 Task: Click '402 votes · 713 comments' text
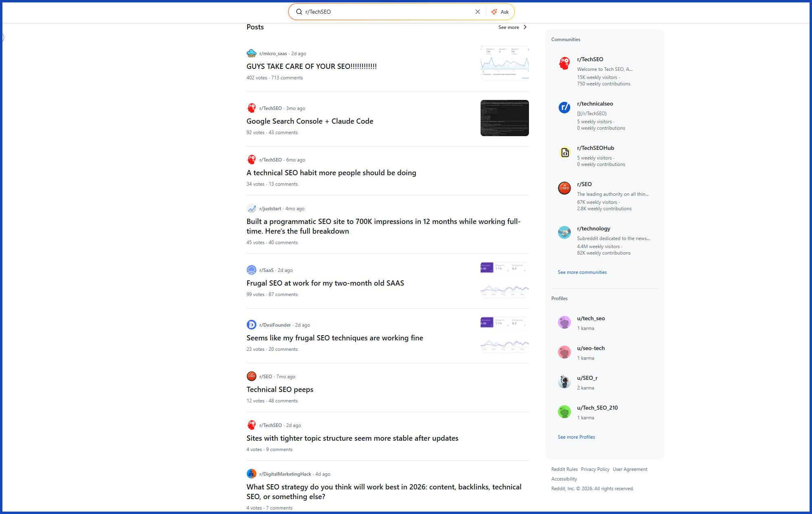point(275,78)
